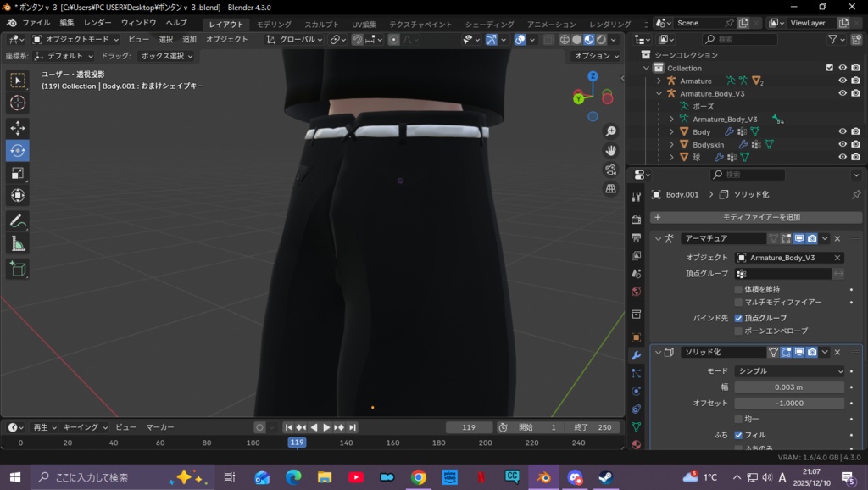Toggle visibility eye for Body object

(x=843, y=131)
